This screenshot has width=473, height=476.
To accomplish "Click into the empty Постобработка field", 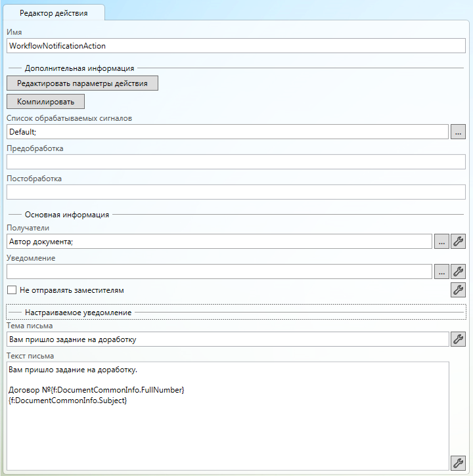I will pos(235,192).
